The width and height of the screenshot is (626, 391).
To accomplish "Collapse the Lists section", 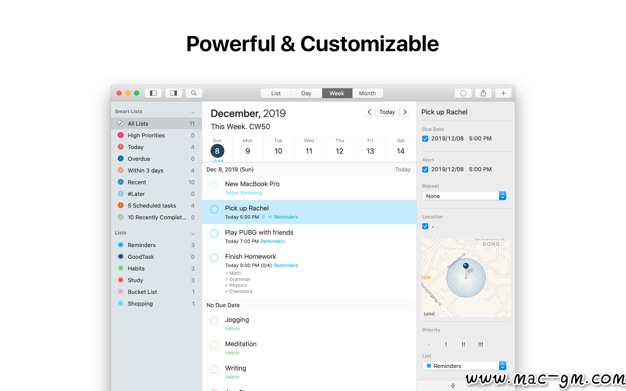I will (x=193, y=233).
